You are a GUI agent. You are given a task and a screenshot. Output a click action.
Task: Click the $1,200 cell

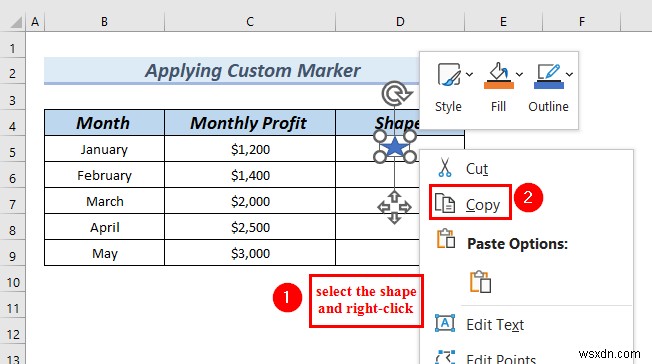pyautogui.click(x=249, y=149)
